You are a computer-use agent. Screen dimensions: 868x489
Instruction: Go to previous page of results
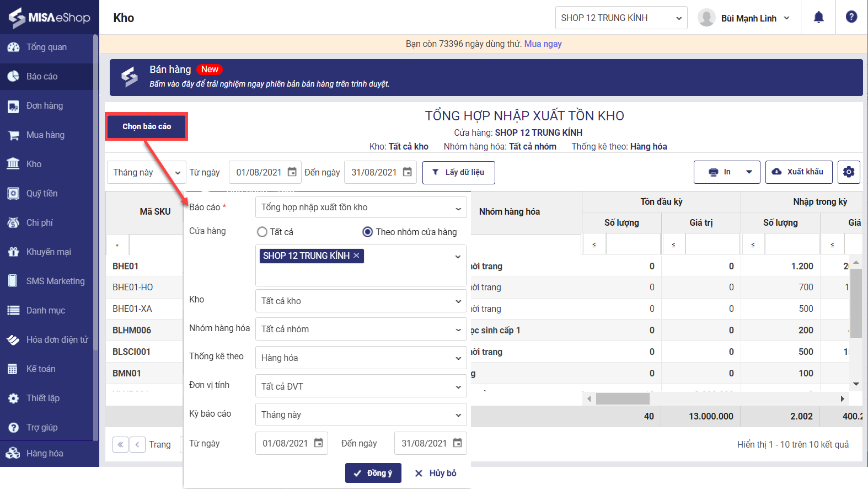(138, 444)
